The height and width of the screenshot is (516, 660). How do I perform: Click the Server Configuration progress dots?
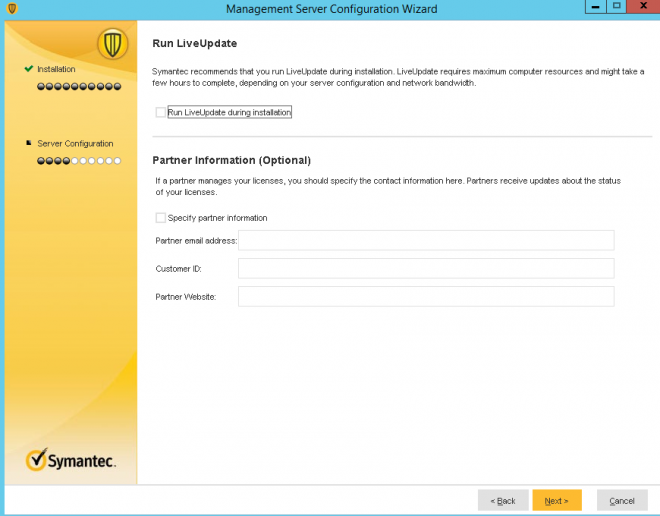[79, 161]
